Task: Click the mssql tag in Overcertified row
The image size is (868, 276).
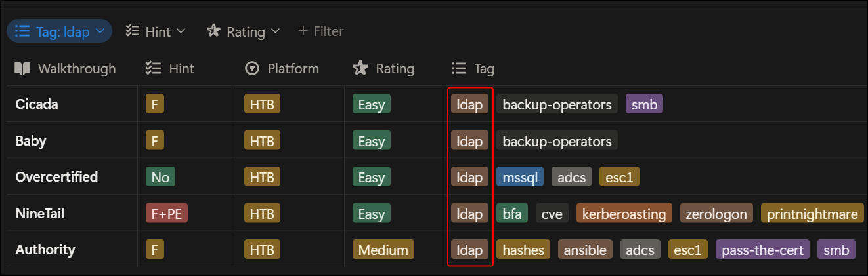Action: click(x=520, y=177)
